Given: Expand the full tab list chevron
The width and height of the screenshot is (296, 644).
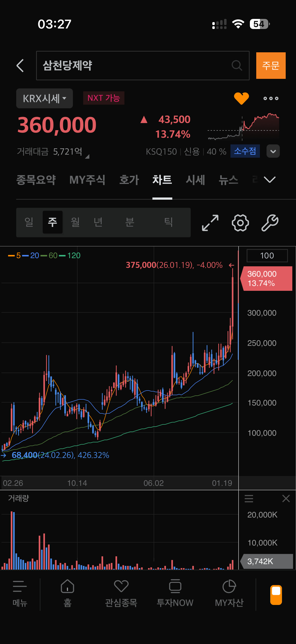Looking at the screenshot, I should (270, 180).
